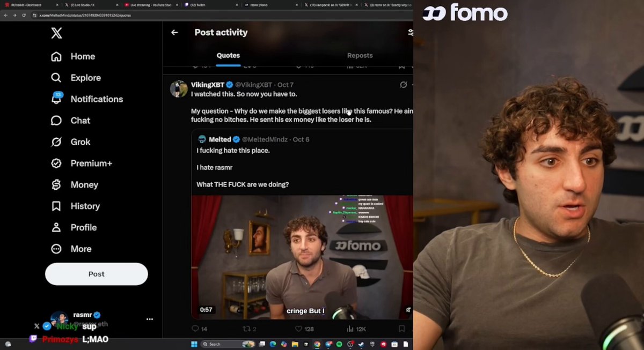Open the filter settings icon beside Post activity
The width and height of the screenshot is (644, 350).
pyautogui.click(x=411, y=32)
